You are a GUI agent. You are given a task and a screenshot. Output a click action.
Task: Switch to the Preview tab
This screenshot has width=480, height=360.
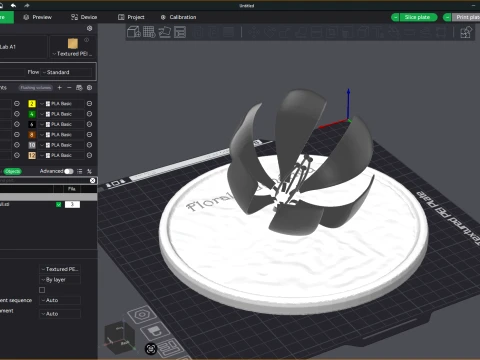pos(37,17)
